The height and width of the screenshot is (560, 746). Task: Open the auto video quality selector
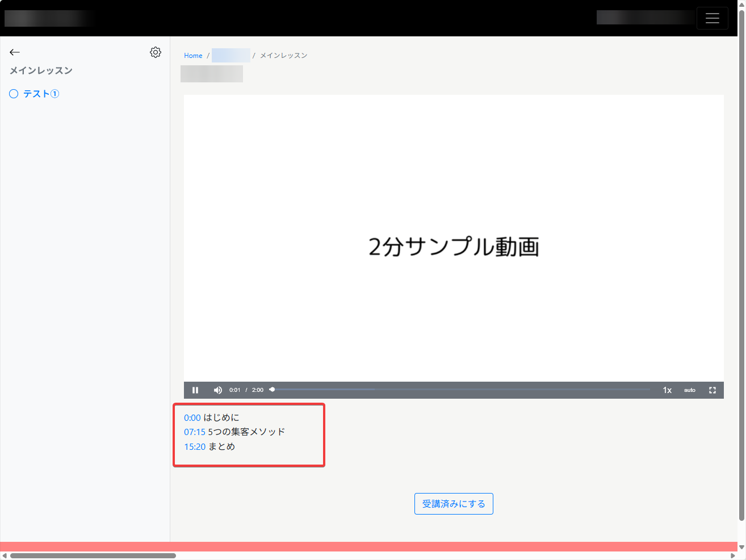pyautogui.click(x=689, y=390)
